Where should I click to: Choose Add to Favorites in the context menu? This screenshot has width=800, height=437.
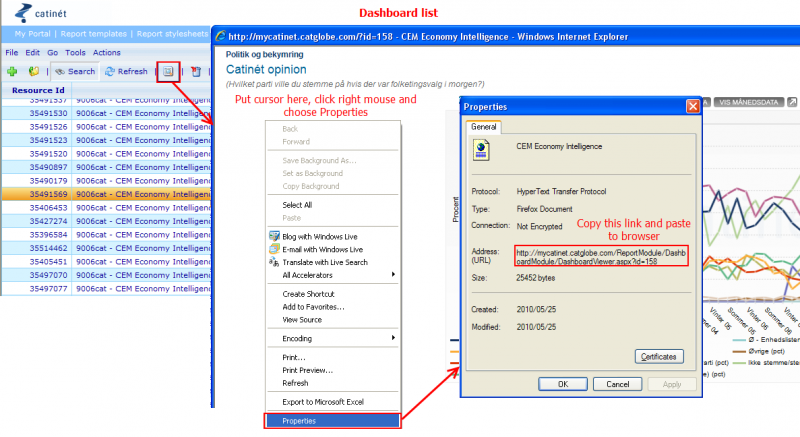click(x=332, y=306)
